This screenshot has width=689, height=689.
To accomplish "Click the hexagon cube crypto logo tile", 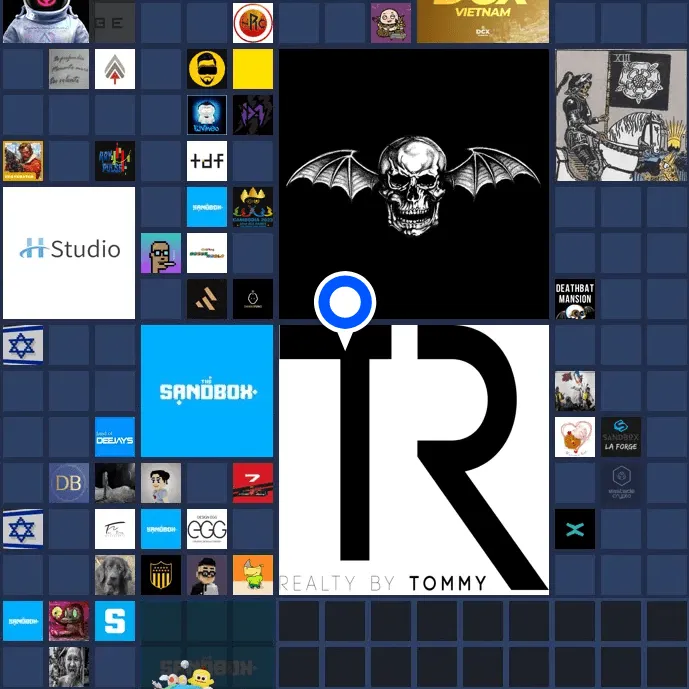I will click(x=621, y=483).
